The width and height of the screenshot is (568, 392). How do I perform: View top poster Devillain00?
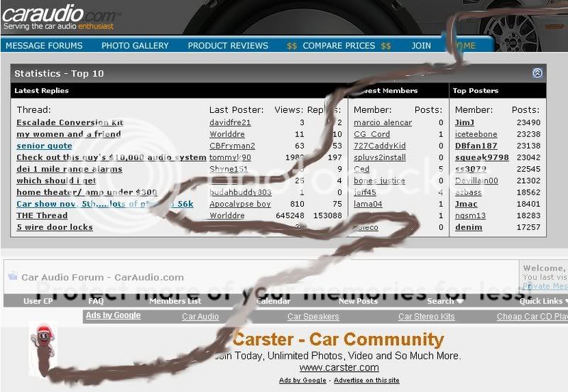[x=476, y=180]
